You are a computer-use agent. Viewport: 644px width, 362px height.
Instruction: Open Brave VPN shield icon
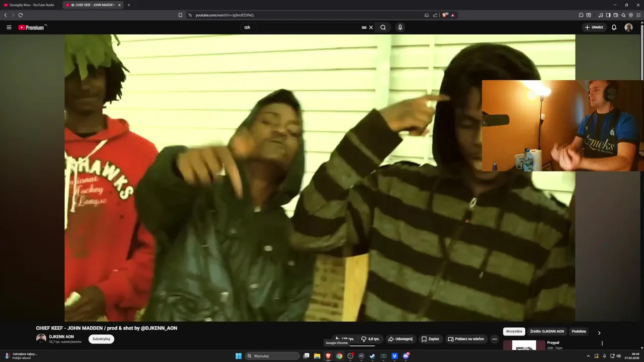[x=631, y=15]
